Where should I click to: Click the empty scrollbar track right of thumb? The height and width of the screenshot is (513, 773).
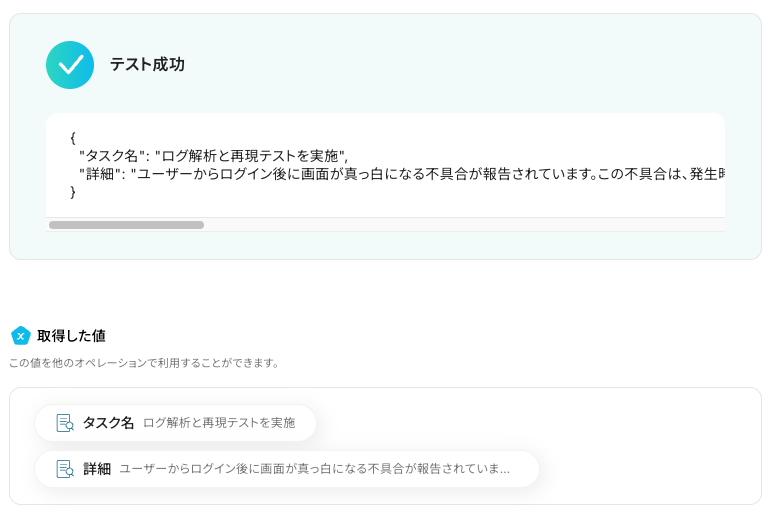tap(460, 225)
